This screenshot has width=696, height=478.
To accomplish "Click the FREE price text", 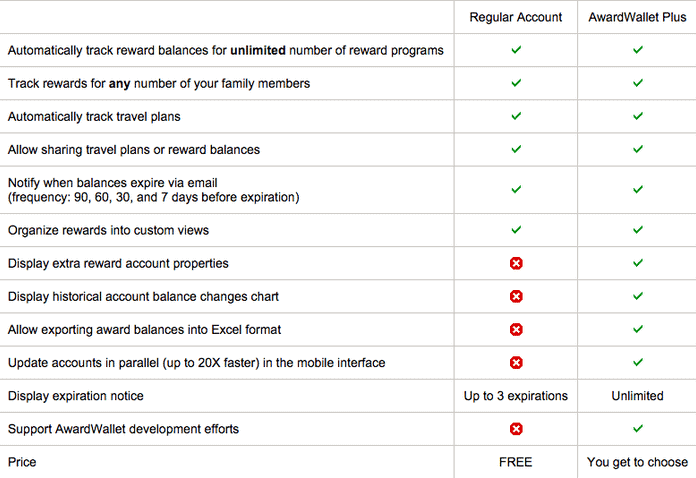I will pos(516,462).
